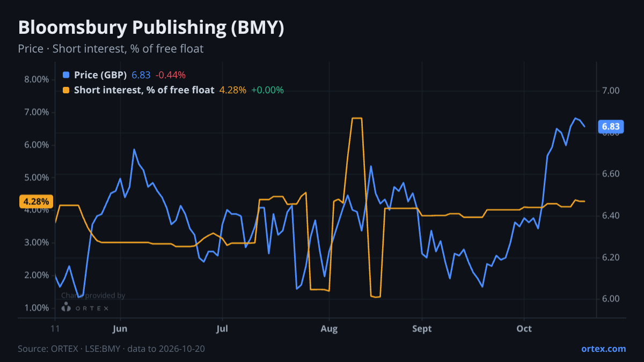This screenshot has height=362, width=644.
Task: Click the orange 4.28% axis marker badge
Action: (36, 202)
